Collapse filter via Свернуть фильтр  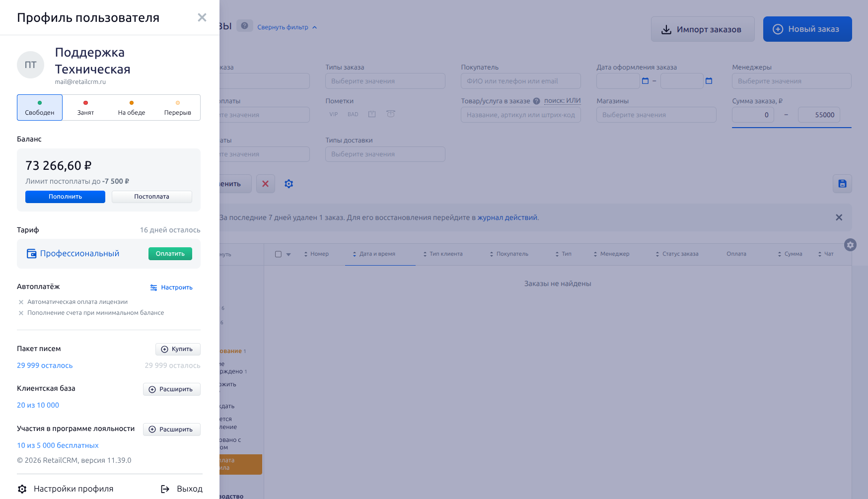(x=287, y=27)
